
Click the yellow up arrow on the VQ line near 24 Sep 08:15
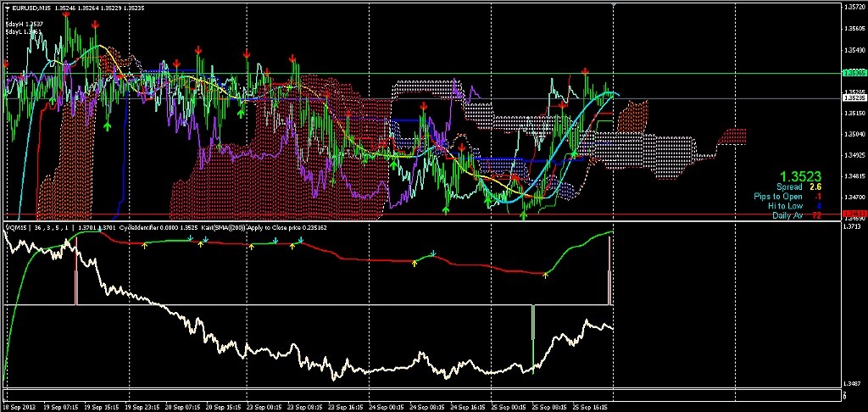pos(414,264)
